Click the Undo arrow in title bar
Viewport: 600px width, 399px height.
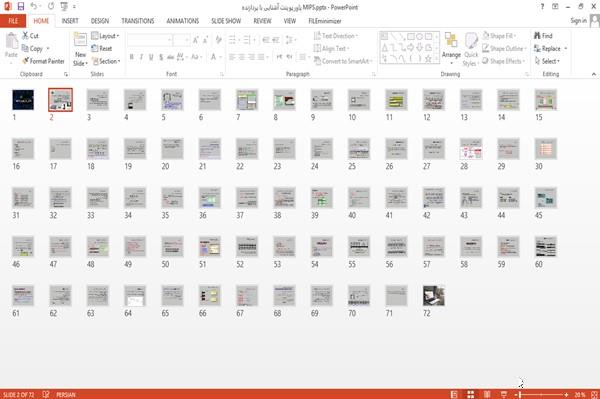(x=34, y=7)
